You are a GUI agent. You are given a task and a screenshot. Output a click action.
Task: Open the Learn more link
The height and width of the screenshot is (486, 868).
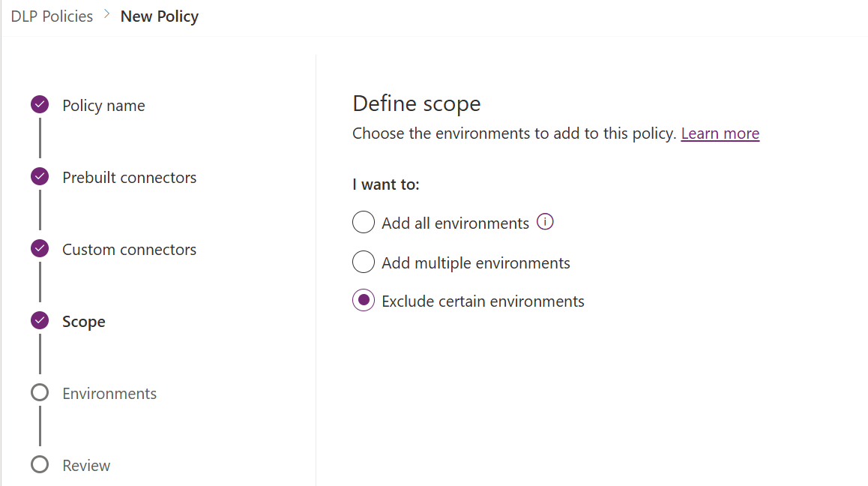(x=720, y=133)
